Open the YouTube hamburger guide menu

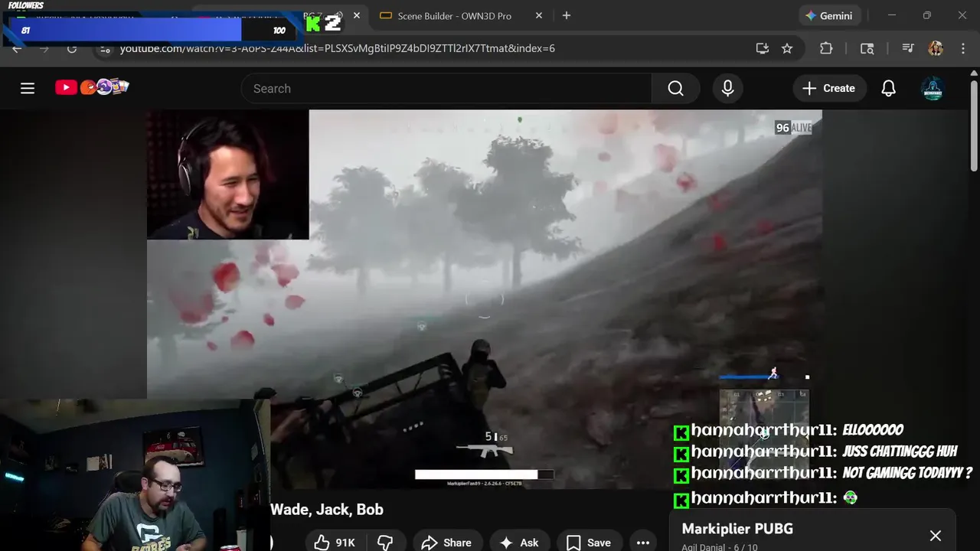(28, 88)
